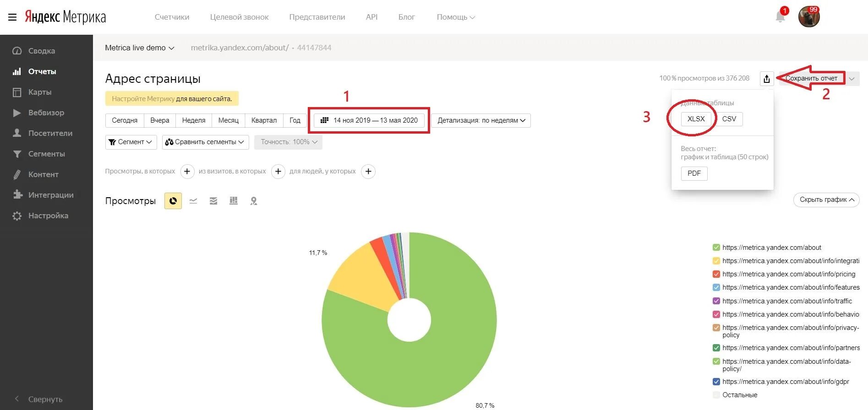Collapse sidebar via Свернуть arrow
The image size is (868, 410).
pyautogui.click(x=17, y=399)
